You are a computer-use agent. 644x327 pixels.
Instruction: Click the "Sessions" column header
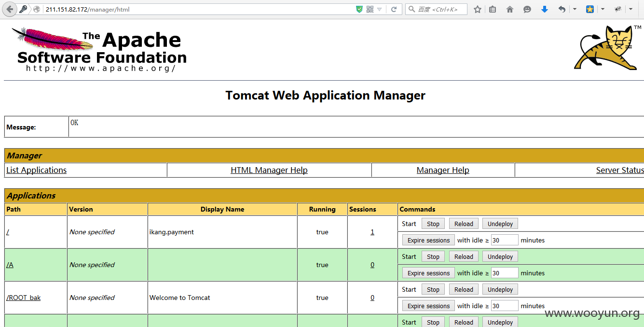coord(363,209)
